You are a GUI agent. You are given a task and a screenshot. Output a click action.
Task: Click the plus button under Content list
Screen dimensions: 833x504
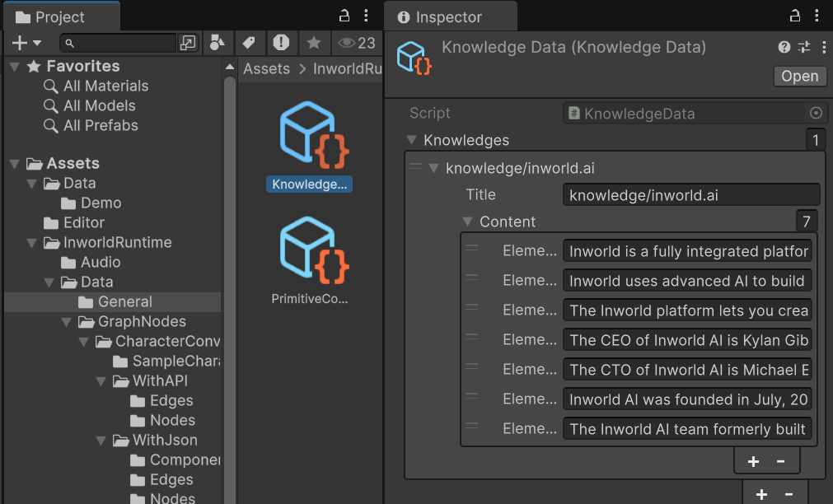click(752, 461)
